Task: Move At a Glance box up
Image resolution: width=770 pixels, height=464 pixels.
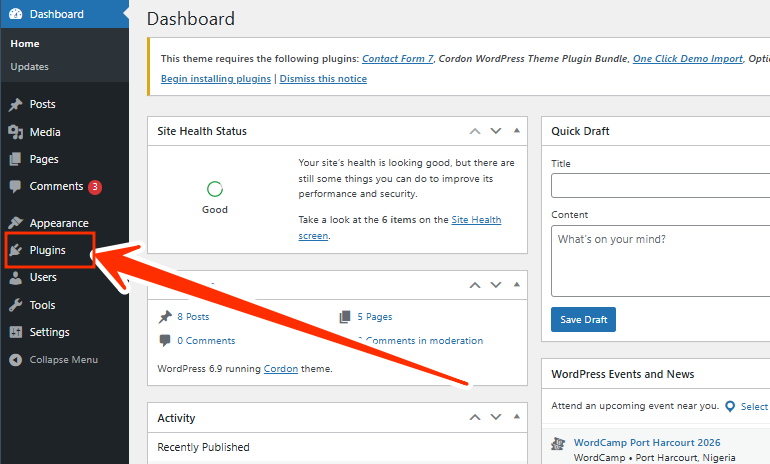Action: [x=475, y=285]
